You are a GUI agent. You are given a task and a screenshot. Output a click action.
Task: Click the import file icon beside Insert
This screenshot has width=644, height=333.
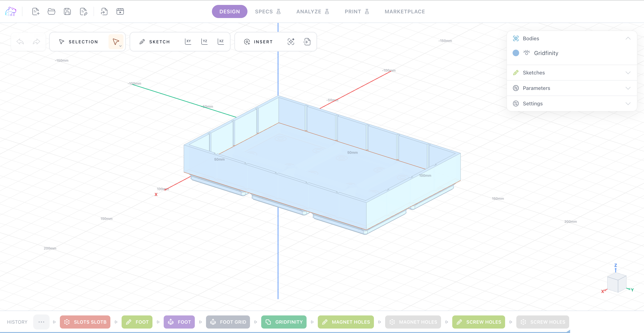click(307, 41)
